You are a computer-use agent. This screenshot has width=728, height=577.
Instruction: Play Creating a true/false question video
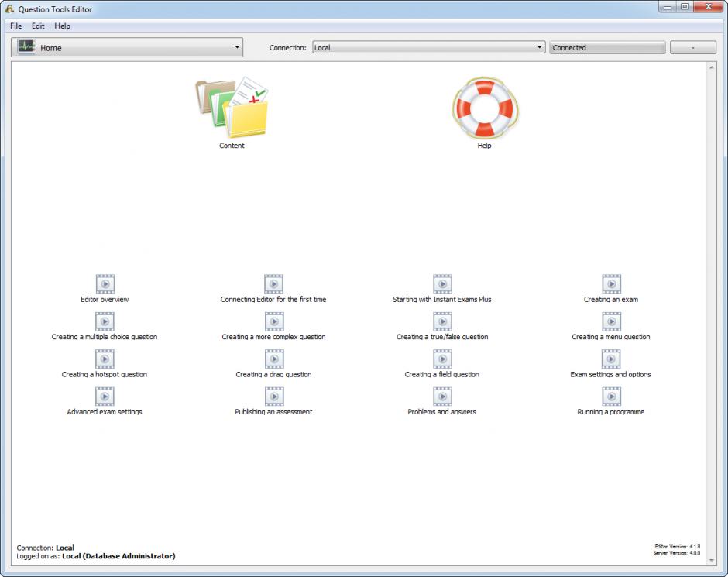tap(442, 321)
